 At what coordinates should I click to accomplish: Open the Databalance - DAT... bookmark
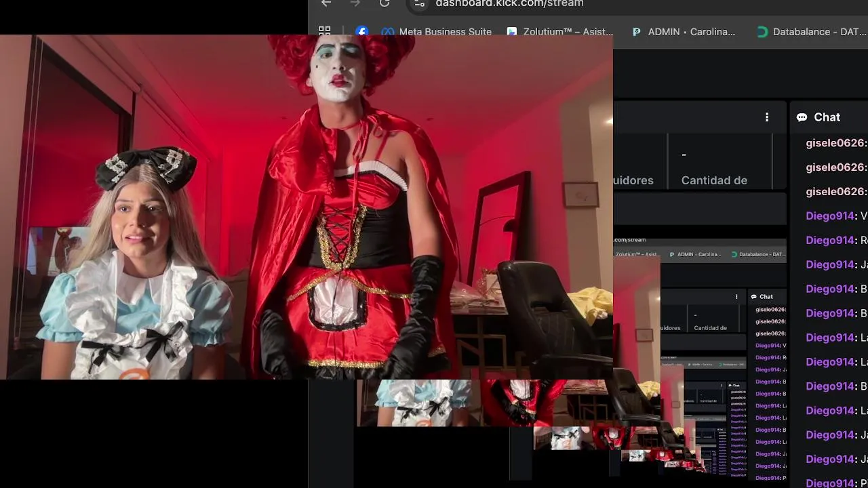click(812, 32)
